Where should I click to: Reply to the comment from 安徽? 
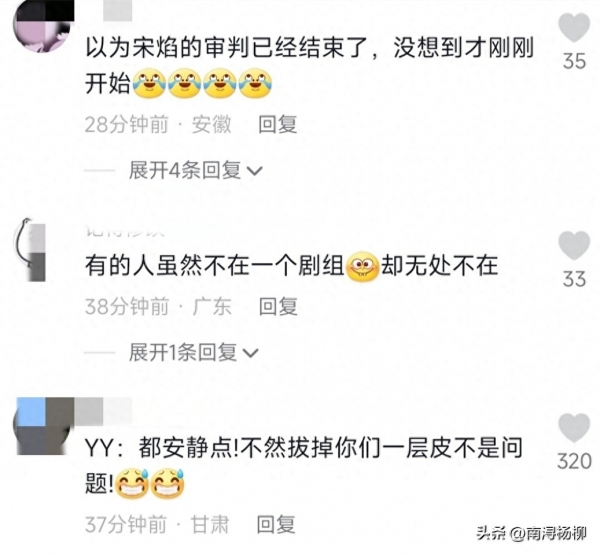tap(278, 124)
